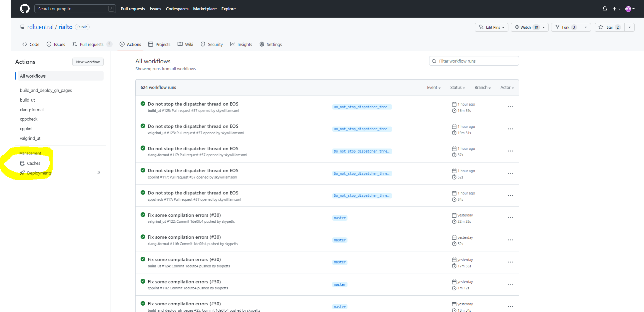Click the Caches database icon

pyautogui.click(x=22, y=163)
